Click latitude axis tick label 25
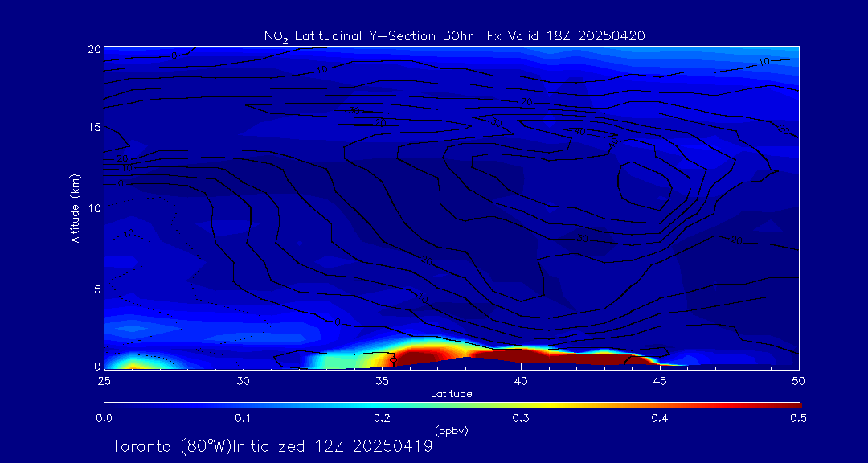868x463 pixels. [104, 381]
